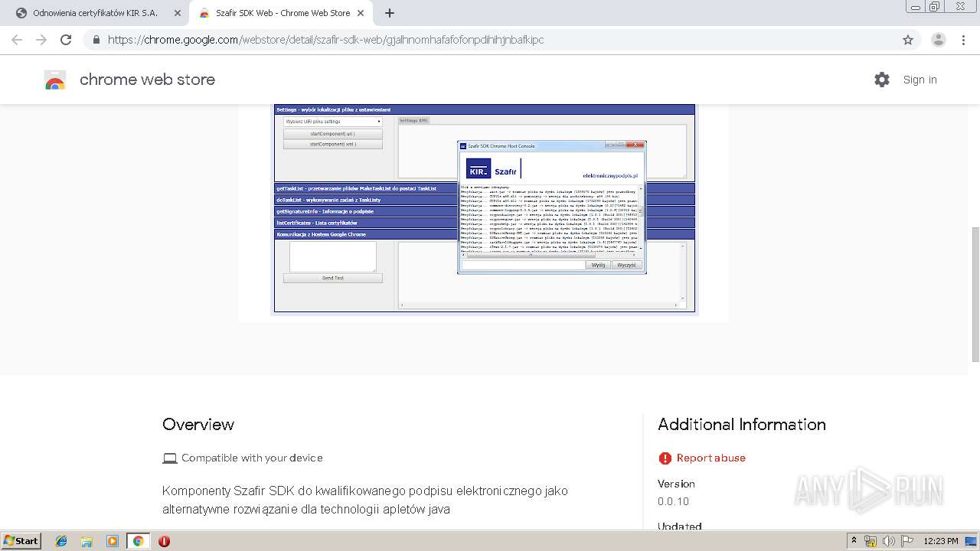980x551 pixels.
Task: Reload the current page
Action: click(66, 40)
